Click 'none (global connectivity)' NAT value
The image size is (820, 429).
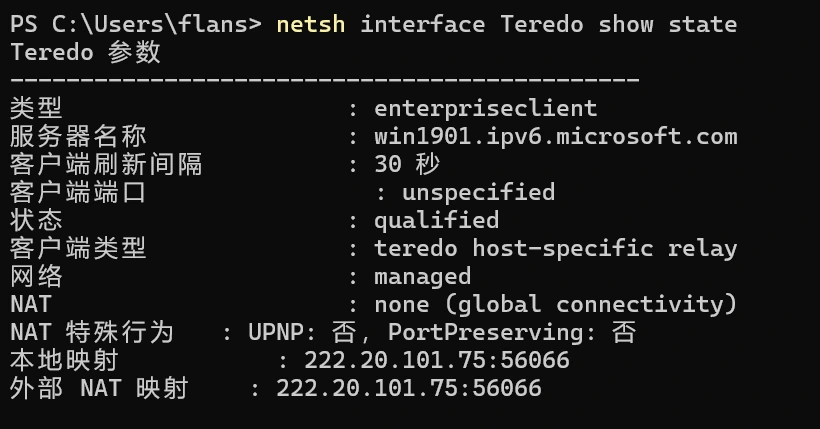coord(555,304)
